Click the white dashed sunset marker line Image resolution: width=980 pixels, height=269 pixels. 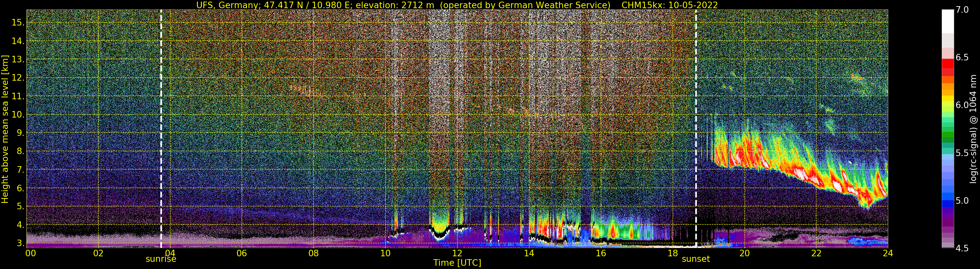point(696,129)
